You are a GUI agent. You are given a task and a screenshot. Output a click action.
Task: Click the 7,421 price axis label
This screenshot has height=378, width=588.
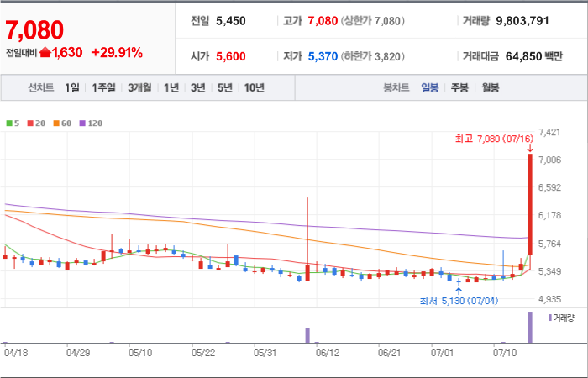click(549, 133)
